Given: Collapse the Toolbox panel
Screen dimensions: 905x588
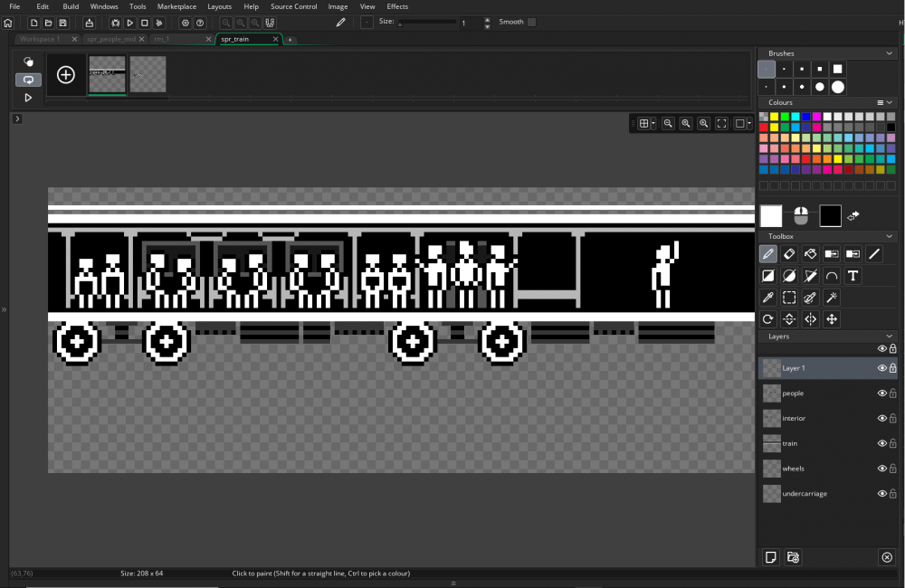Looking at the screenshot, I should [x=890, y=236].
